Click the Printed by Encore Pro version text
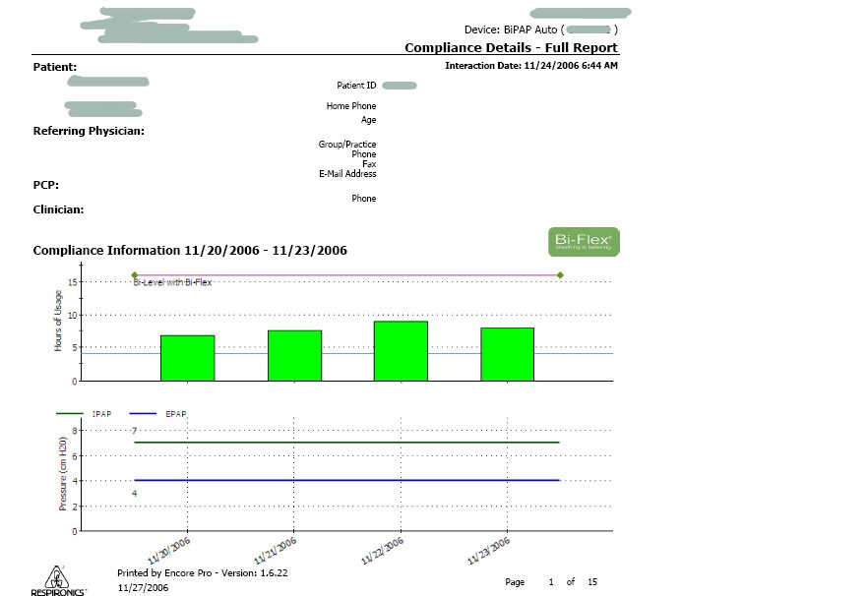The image size is (868, 596). pos(202,572)
